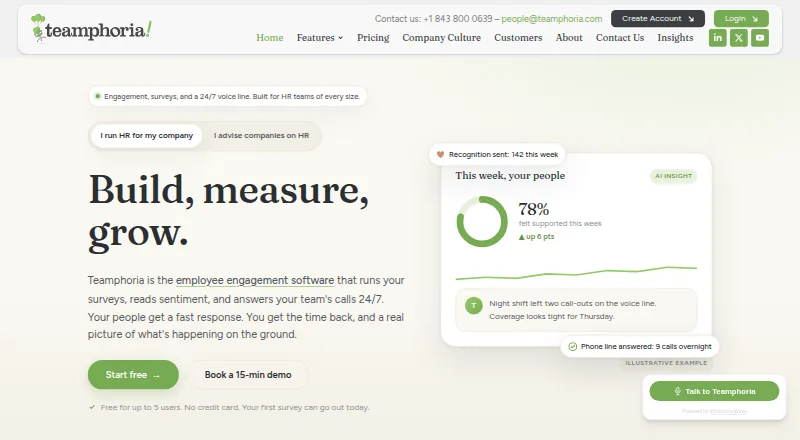Click the Create Account button
The height and width of the screenshot is (440, 800).
(658, 18)
